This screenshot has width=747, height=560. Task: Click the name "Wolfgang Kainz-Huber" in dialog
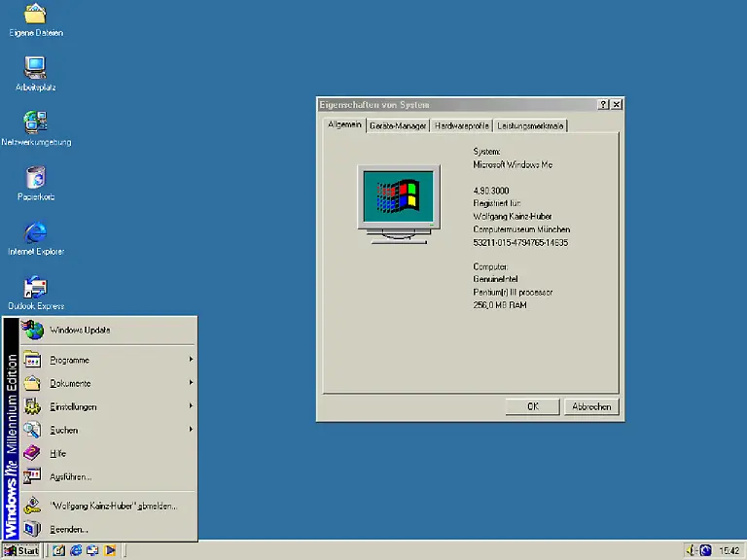(x=513, y=216)
